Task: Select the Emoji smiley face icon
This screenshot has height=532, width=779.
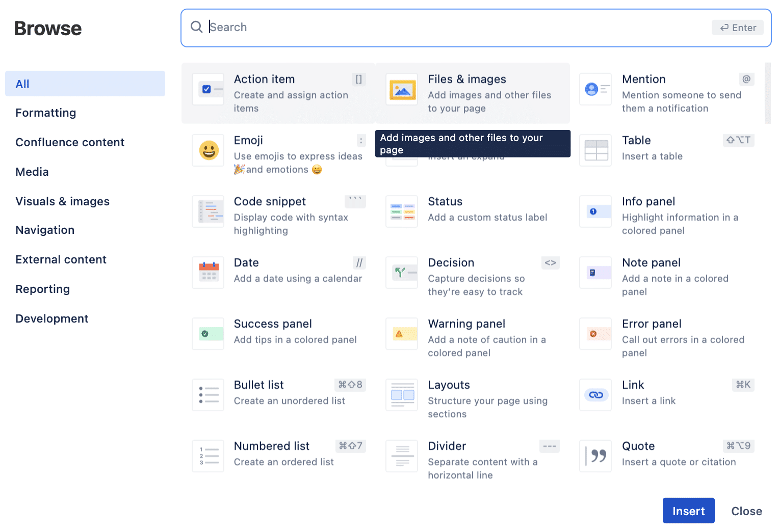Action: [x=208, y=150]
